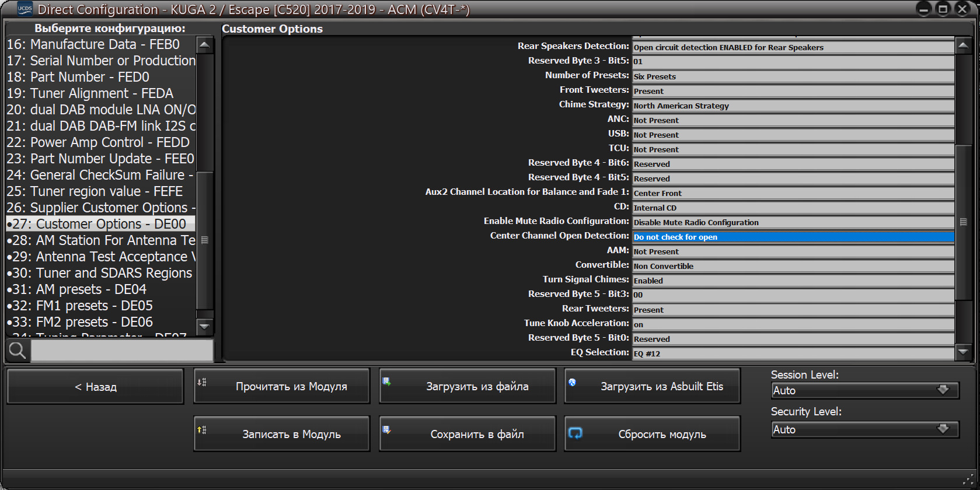This screenshot has height=490, width=980.
Task: Click Загрузить из Asbuilt Etis button
Action: click(x=652, y=386)
